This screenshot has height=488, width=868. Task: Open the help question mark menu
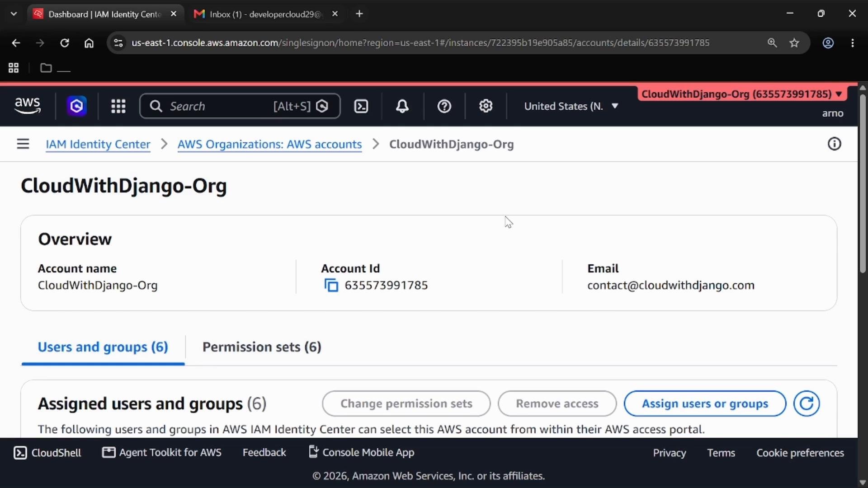tap(444, 106)
